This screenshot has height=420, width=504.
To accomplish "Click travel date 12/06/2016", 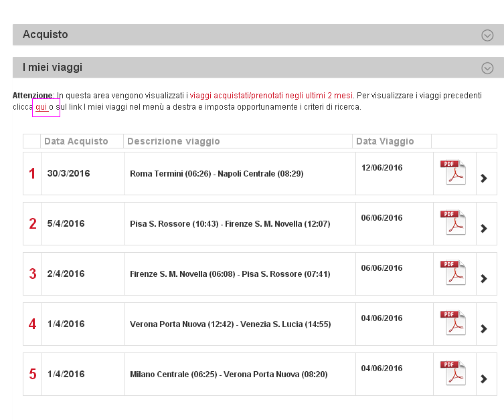I will coord(382,168).
